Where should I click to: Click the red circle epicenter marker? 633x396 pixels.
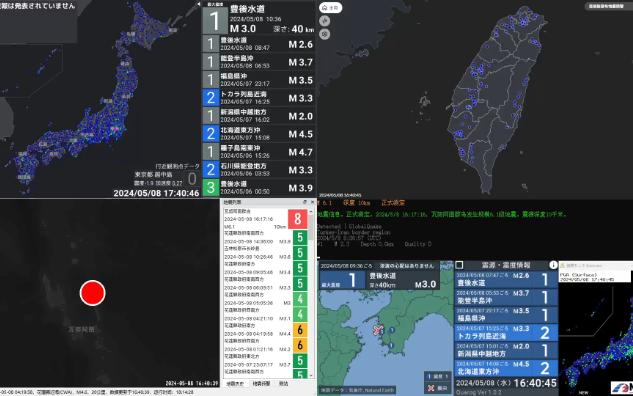click(92, 293)
